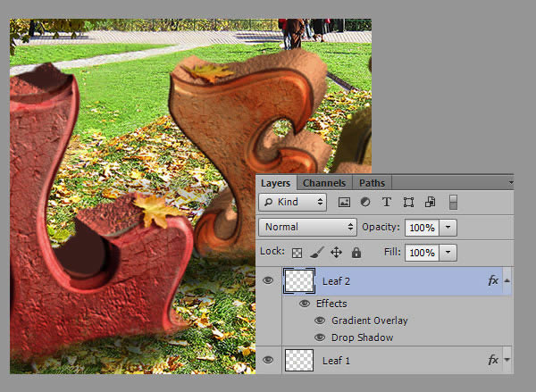
Task: Switch to the Channels tab
Action: [323, 183]
